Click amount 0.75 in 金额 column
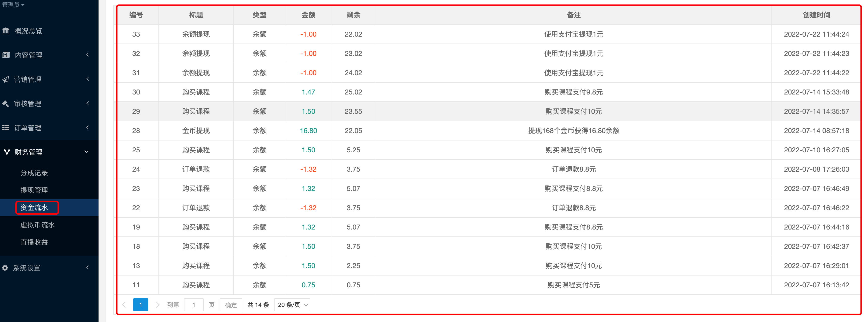The image size is (868, 322). pyautogui.click(x=308, y=285)
